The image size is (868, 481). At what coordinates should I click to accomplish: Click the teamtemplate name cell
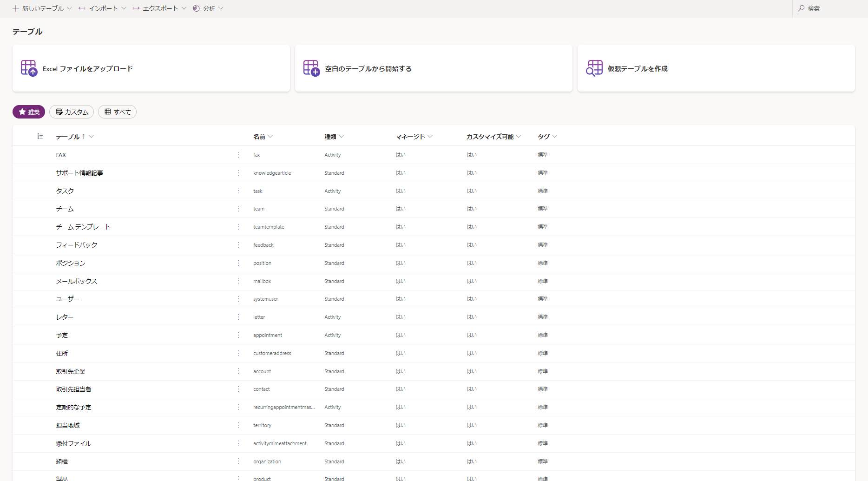point(269,227)
